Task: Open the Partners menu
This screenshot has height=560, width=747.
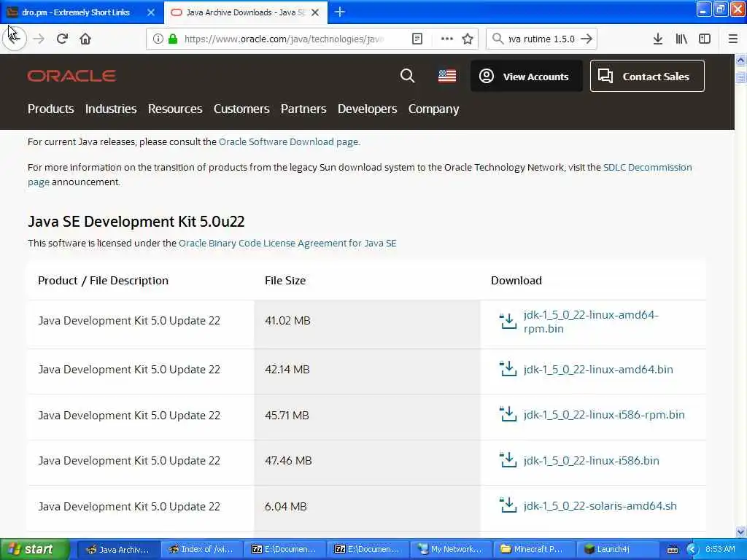Action: pyautogui.click(x=303, y=109)
